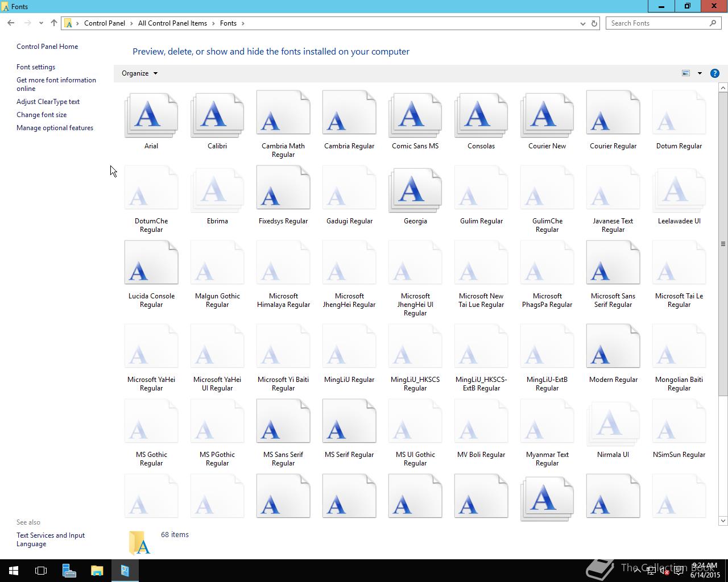Image resolution: width=728 pixels, height=582 pixels.
Task: Select the Comic Sans MS font icon
Action: tap(415, 116)
